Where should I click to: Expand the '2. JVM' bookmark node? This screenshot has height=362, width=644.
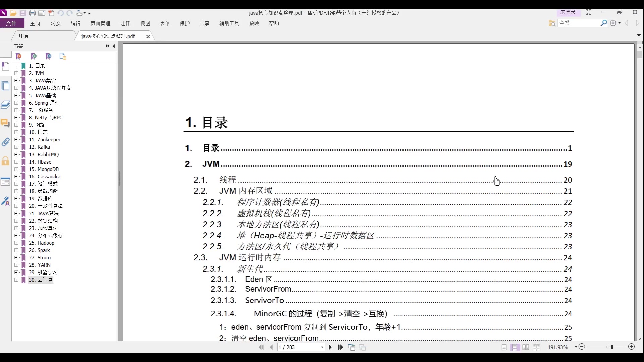tap(17, 73)
